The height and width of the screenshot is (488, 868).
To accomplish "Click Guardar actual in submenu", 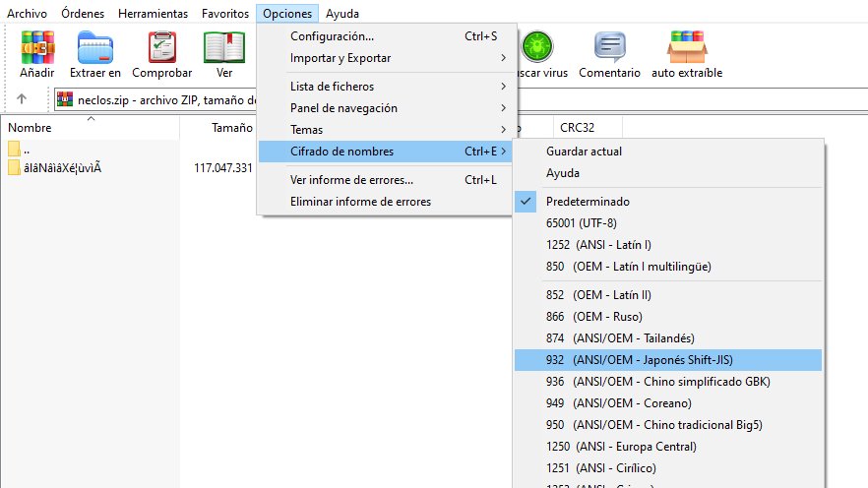I will click(x=668, y=152).
